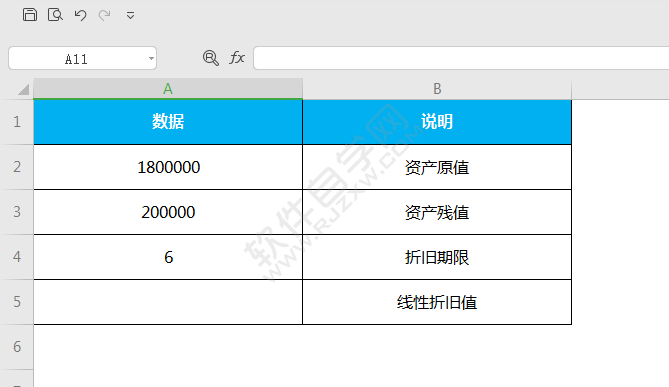Select the cell containing 1800000

coord(168,167)
